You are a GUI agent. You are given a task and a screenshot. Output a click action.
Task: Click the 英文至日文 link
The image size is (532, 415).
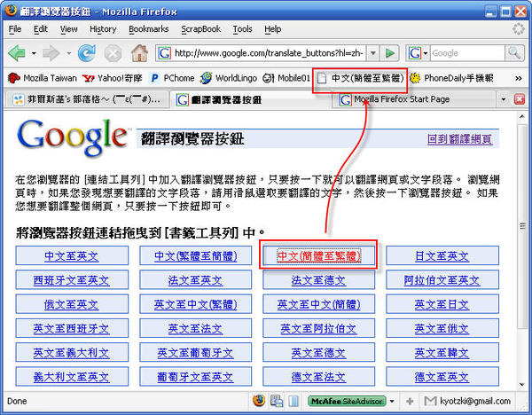(x=442, y=304)
